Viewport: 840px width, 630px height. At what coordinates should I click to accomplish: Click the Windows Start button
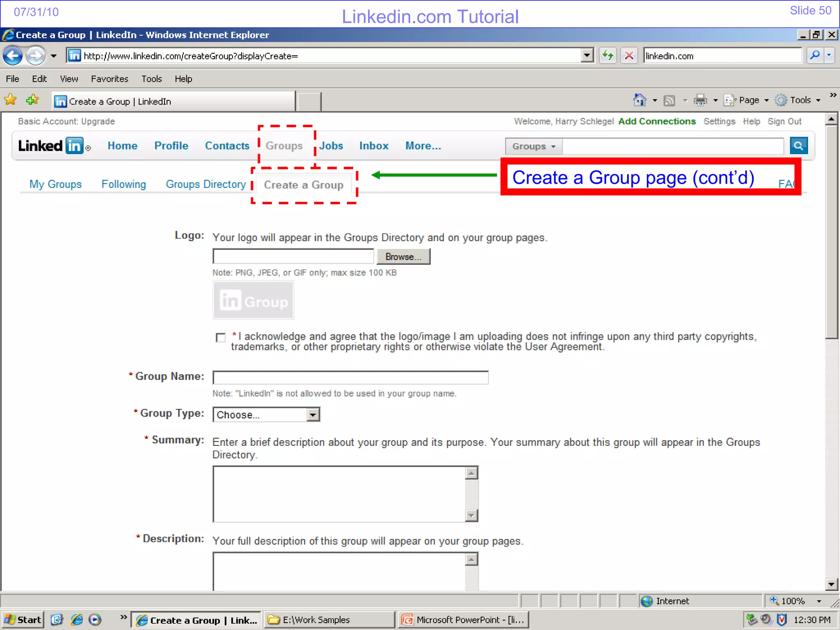click(x=23, y=619)
